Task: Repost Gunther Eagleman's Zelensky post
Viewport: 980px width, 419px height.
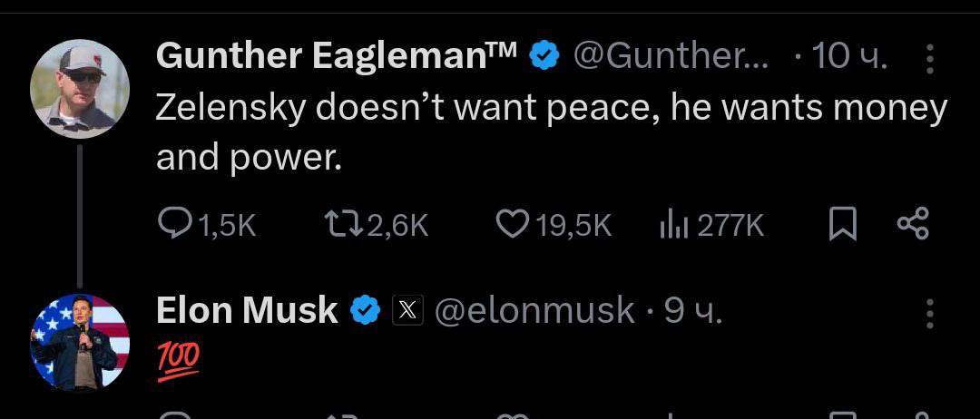Action: (x=339, y=225)
